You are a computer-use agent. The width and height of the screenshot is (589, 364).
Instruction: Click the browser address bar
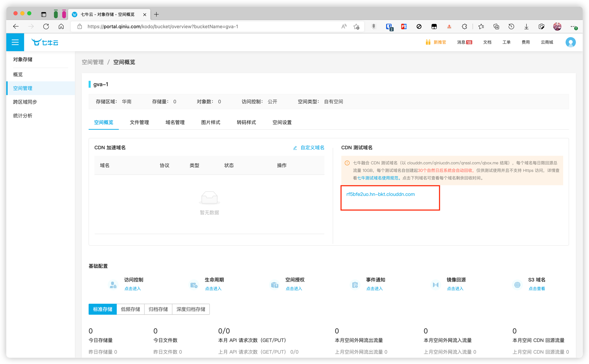206,26
